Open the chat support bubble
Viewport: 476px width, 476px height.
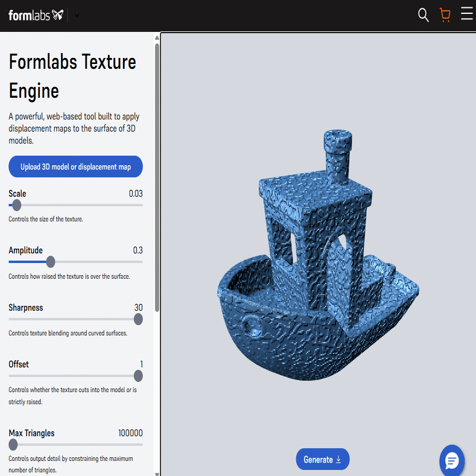(x=452, y=461)
